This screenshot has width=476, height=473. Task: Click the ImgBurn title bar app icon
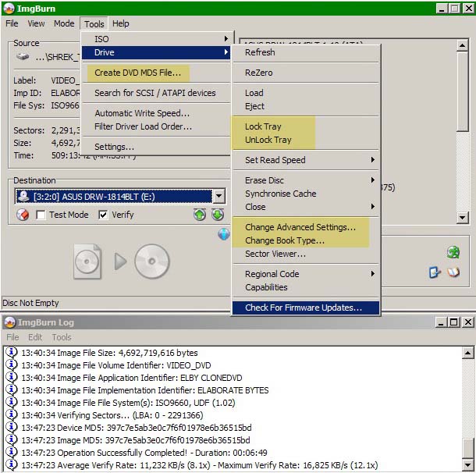[x=9, y=9]
